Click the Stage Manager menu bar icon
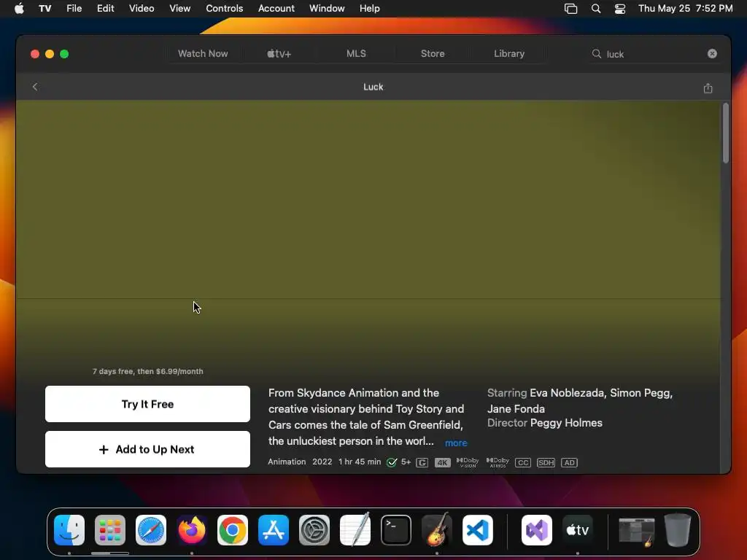The height and width of the screenshot is (560, 747). [570, 8]
